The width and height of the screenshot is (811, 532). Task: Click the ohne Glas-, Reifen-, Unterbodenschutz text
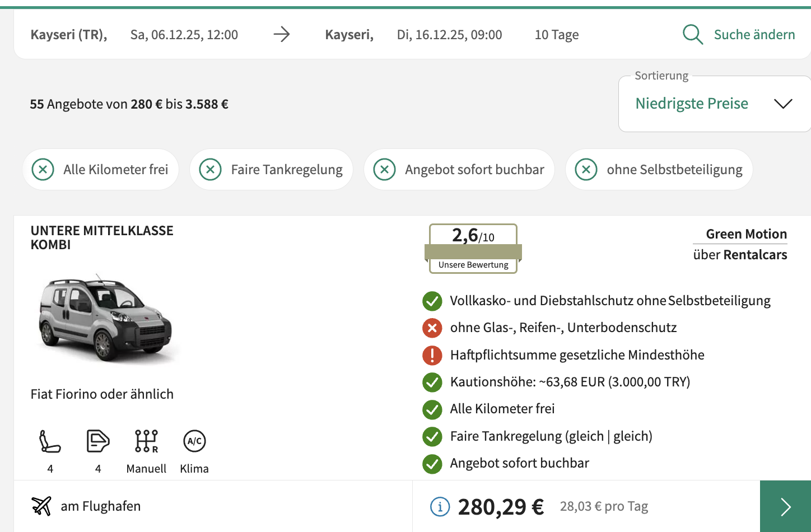click(563, 328)
